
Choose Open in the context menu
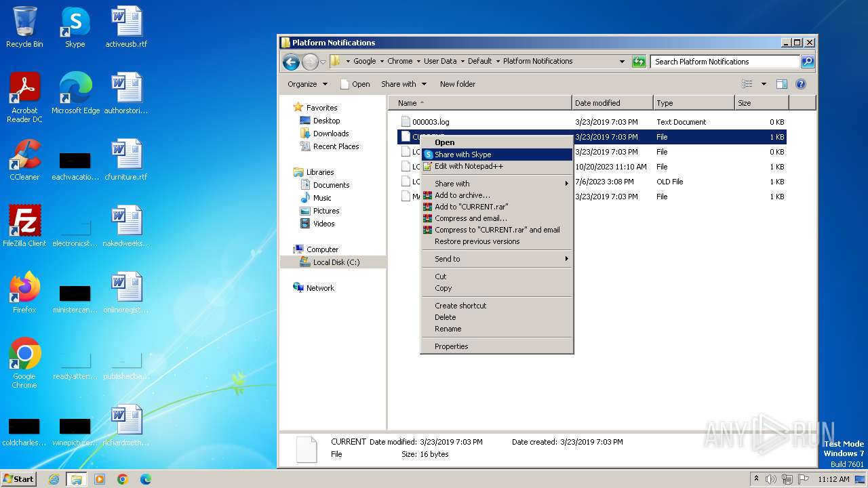click(x=496, y=142)
